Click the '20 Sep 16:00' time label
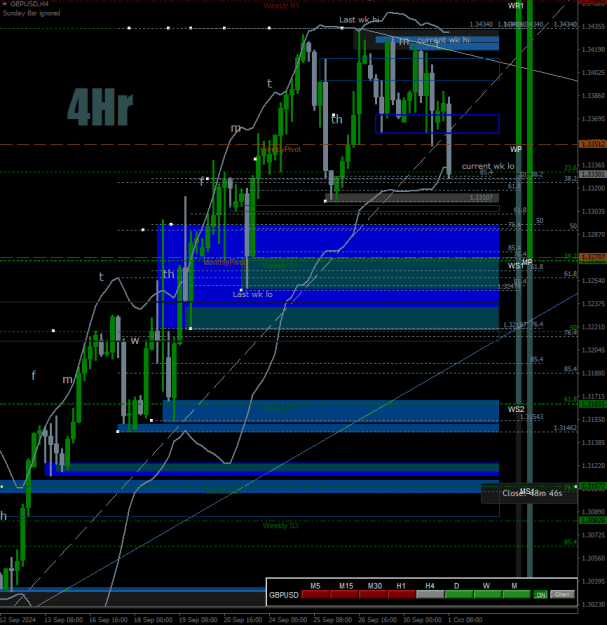 242,620
